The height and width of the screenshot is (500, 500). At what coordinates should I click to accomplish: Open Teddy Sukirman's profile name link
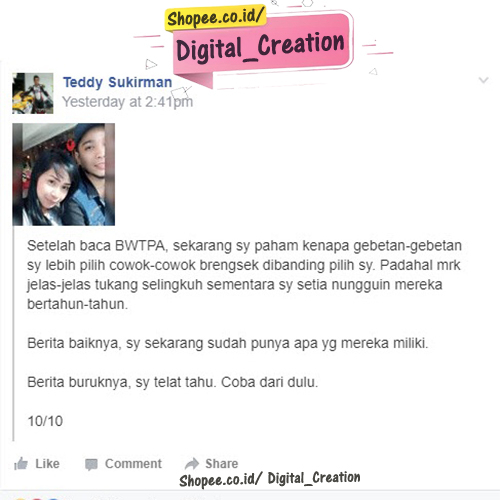pyautogui.click(x=117, y=82)
